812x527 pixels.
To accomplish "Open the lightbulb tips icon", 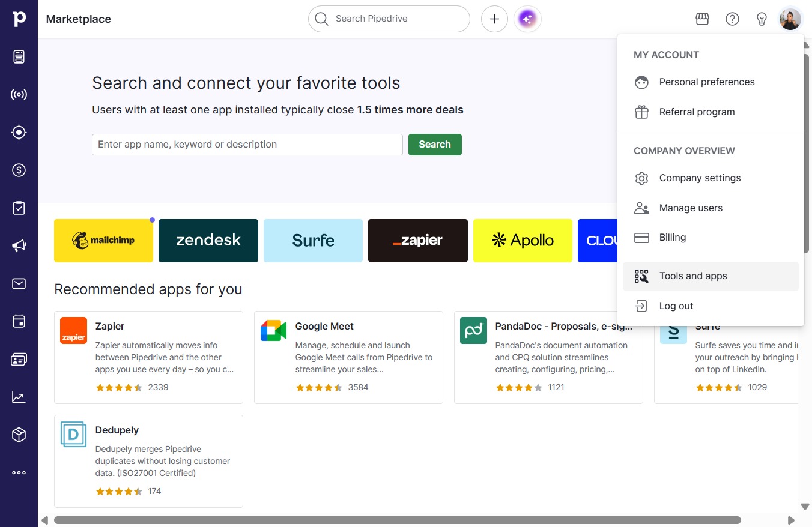I will [762, 19].
